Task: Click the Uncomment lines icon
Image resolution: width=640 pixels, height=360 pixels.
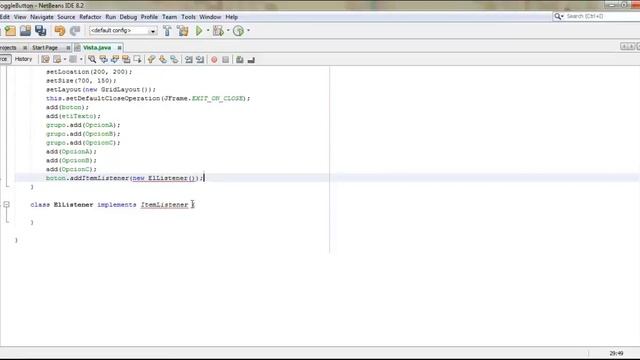Action: pyautogui.click(x=251, y=60)
